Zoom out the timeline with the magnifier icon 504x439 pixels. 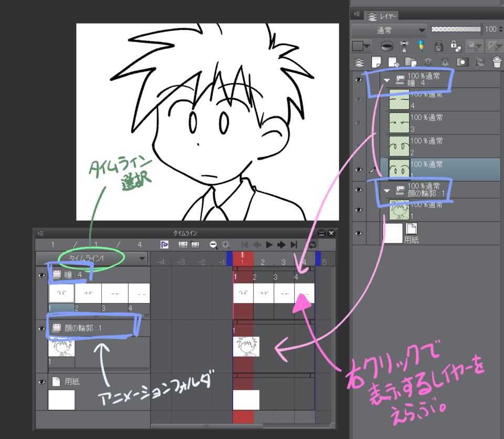point(213,244)
